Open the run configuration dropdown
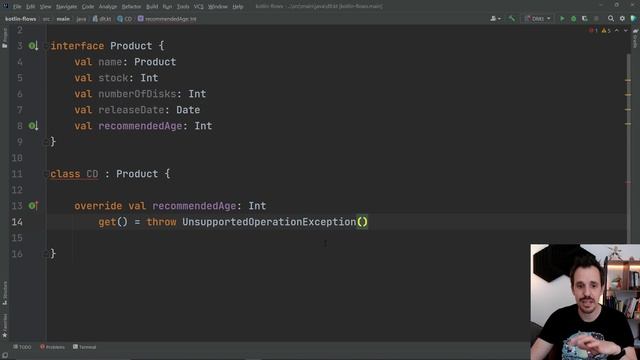 click(538, 19)
